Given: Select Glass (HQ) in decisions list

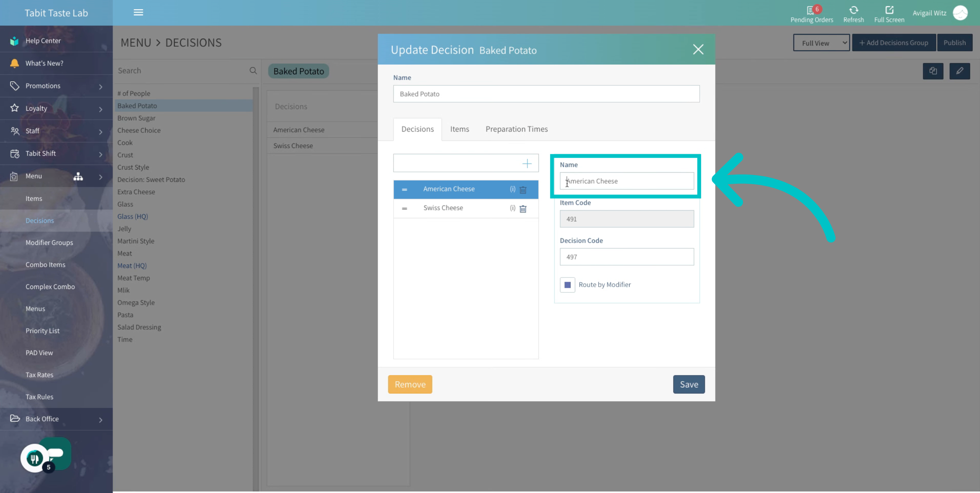Looking at the screenshot, I should coord(133,217).
